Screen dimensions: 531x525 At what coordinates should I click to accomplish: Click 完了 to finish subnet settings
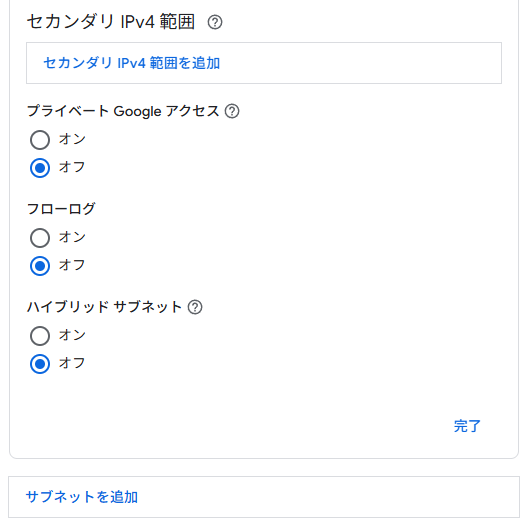(467, 426)
